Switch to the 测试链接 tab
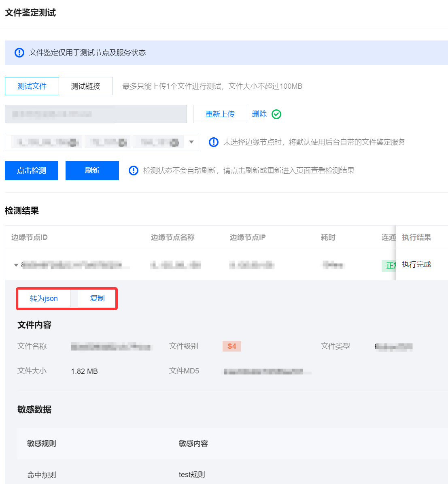The image size is (448, 484). [85, 86]
